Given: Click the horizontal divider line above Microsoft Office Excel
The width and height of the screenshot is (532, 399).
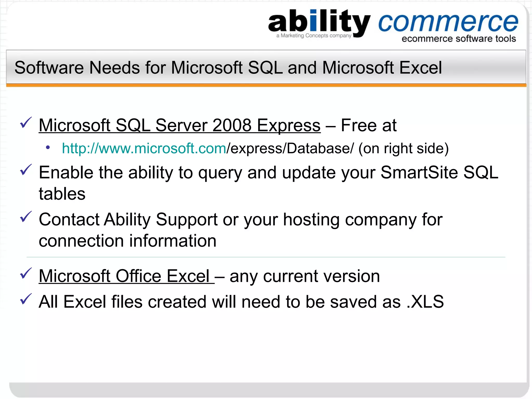Looking at the screenshot, I should click(266, 257).
